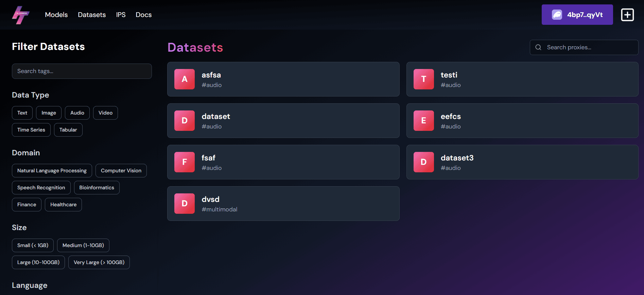
Task: Click the Data Type section label
Action: coord(30,95)
